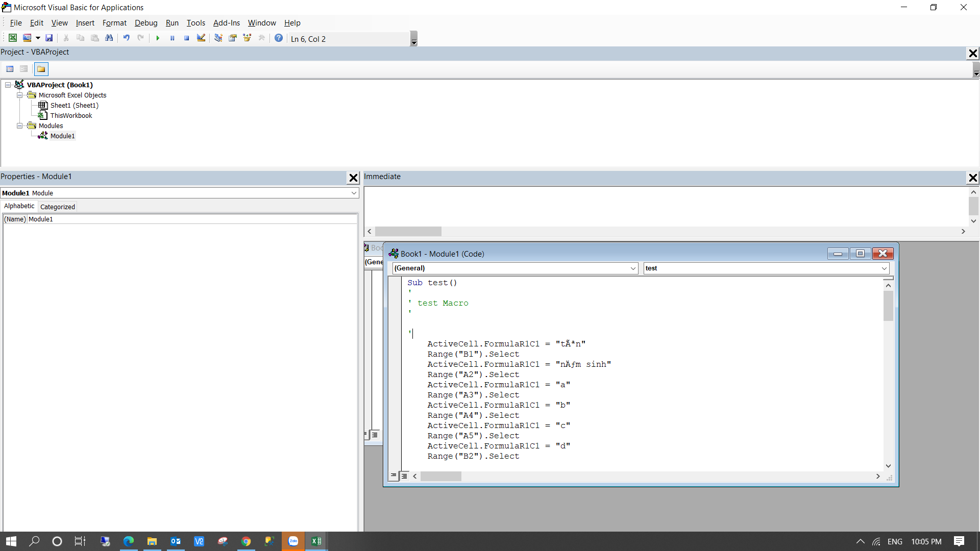Click the down arrow of code vertical scrollbar

pos(888,466)
